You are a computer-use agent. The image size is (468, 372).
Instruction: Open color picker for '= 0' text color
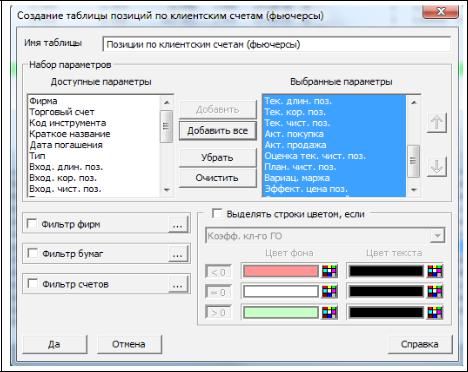(435, 292)
